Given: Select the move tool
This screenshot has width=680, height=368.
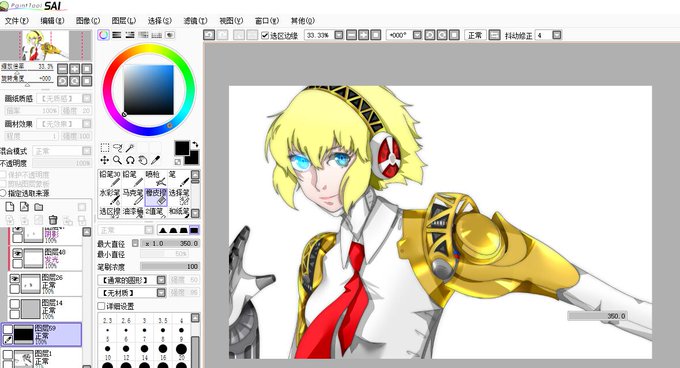Looking at the screenshot, I should coord(105,160).
